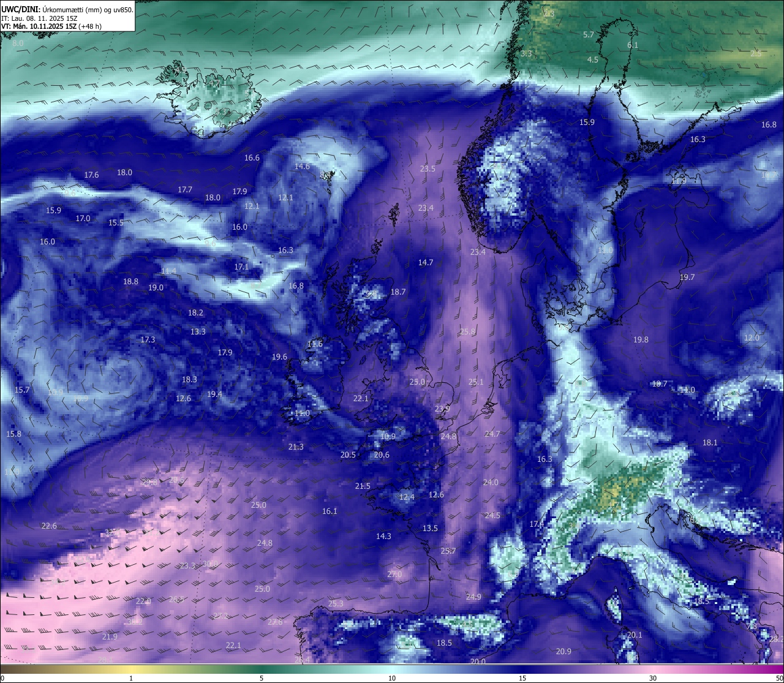Select the 15.5 value label
784x683 pixels.
pyautogui.click(x=116, y=222)
